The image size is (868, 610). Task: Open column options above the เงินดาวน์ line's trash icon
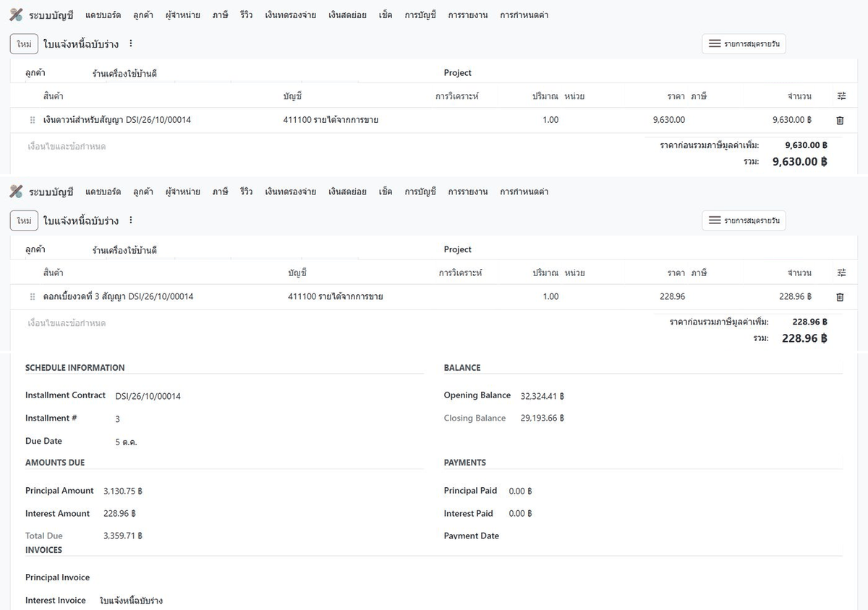point(841,96)
